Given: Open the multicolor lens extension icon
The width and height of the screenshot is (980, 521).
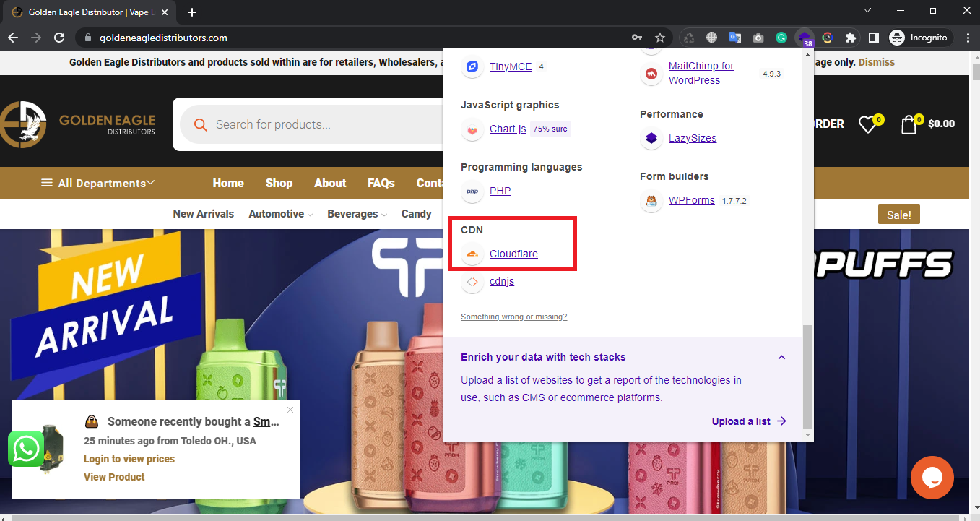Looking at the screenshot, I should pos(828,38).
